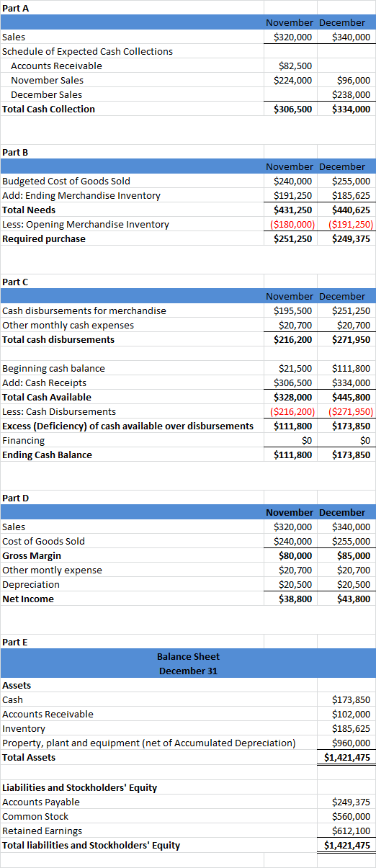Select the 'Add: Cash Receipts' label
Image resolution: width=376 pixels, height=868 pixels.
point(45,382)
